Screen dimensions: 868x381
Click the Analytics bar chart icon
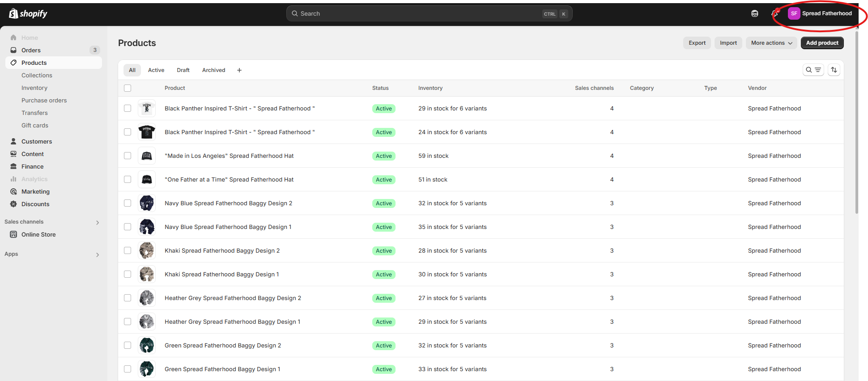[x=13, y=179]
